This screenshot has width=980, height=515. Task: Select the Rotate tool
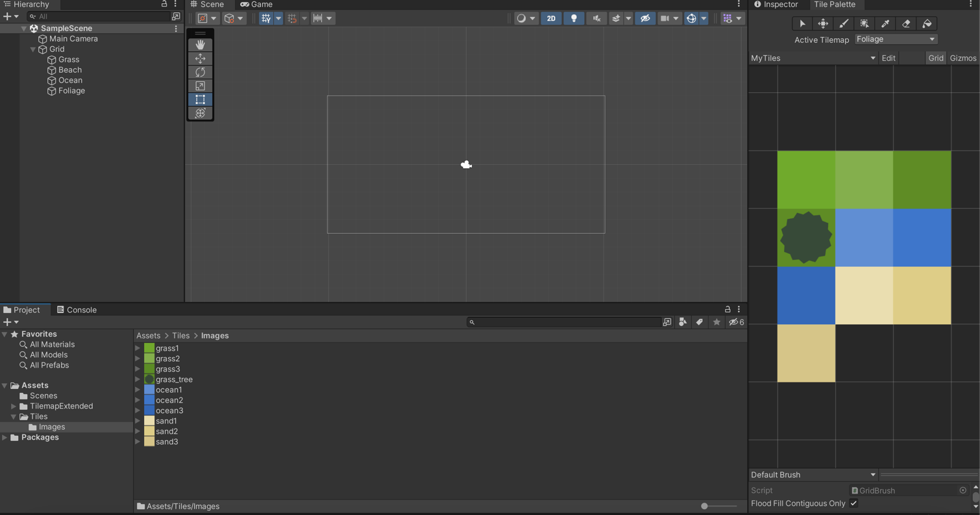click(x=200, y=72)
